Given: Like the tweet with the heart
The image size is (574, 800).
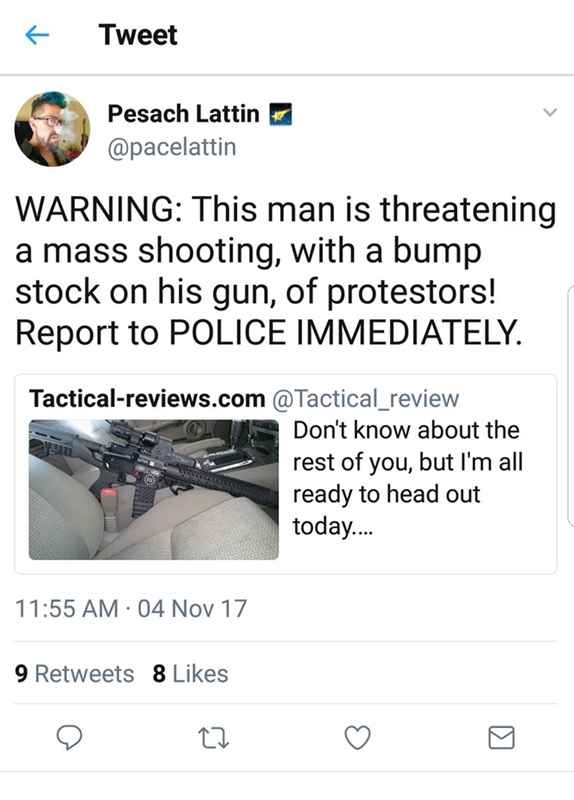Looking at the screenshot, I should pyautogui.click(x=357, y=738).
